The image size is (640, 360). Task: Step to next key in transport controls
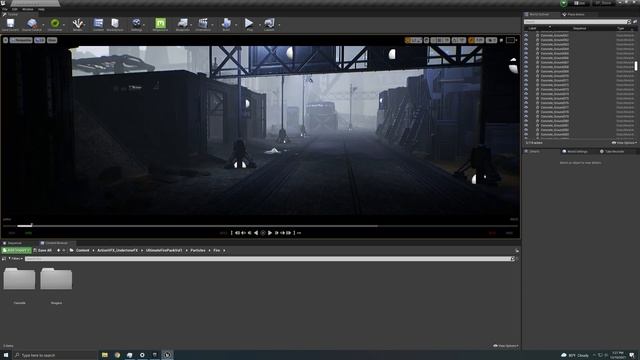click(282, 233)
